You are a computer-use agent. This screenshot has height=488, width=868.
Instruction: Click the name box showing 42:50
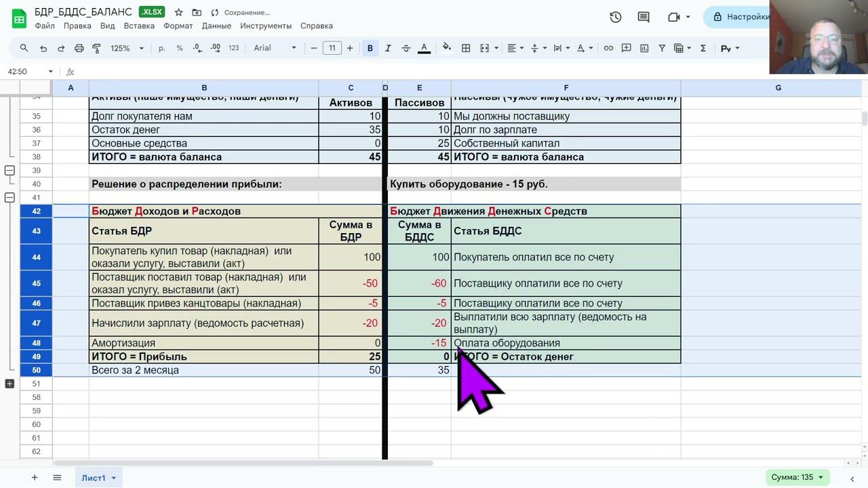[30, 71]
